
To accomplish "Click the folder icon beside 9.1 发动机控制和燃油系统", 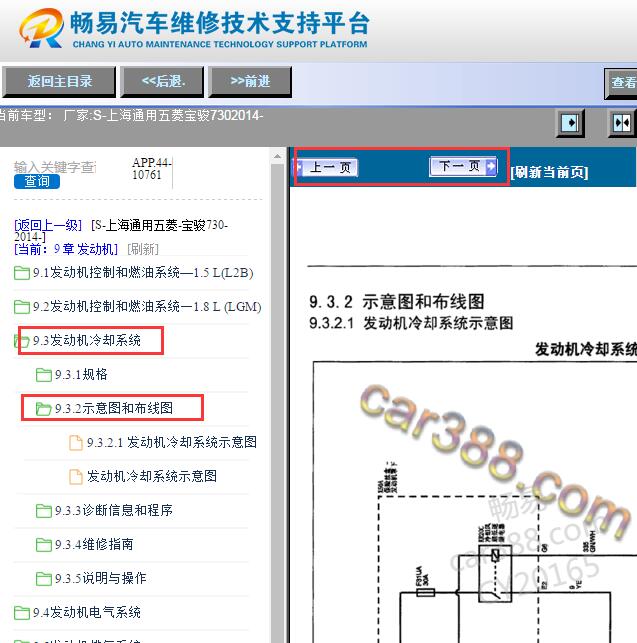I will tap(22, 273).
